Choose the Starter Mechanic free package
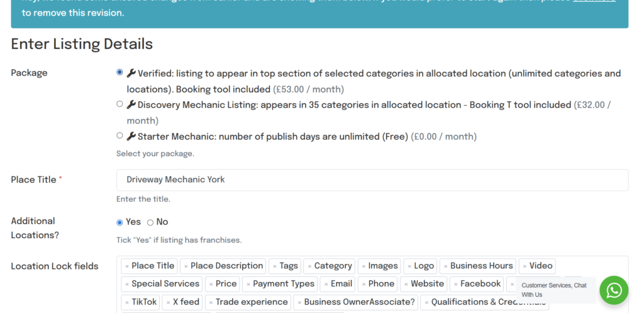Screen dimensions: 644x313 click(119, 135)
